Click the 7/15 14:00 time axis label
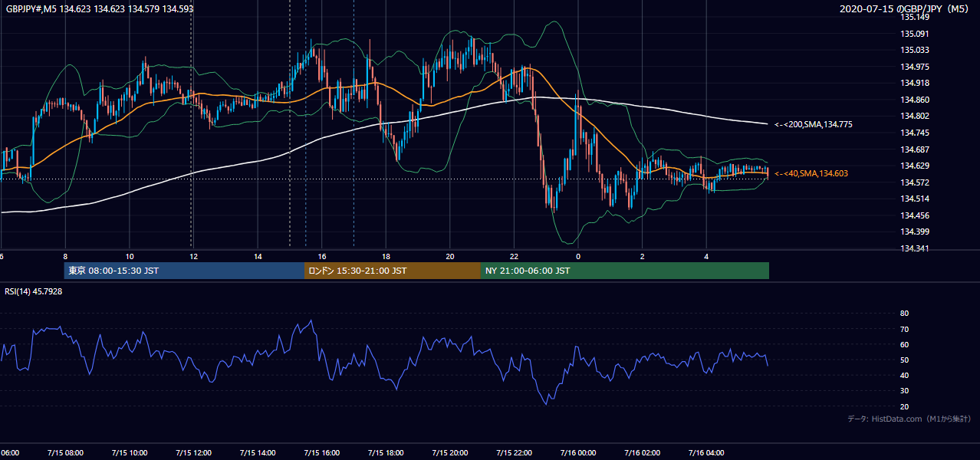 [x=258, y=452]
